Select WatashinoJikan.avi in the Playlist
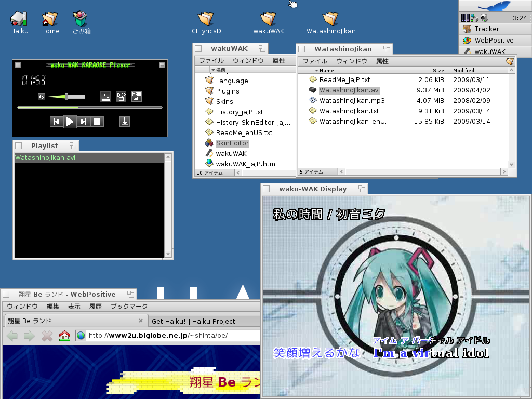The height and width of the screenshot is (399, 532). pyautogui.click(x=89, y=158)
